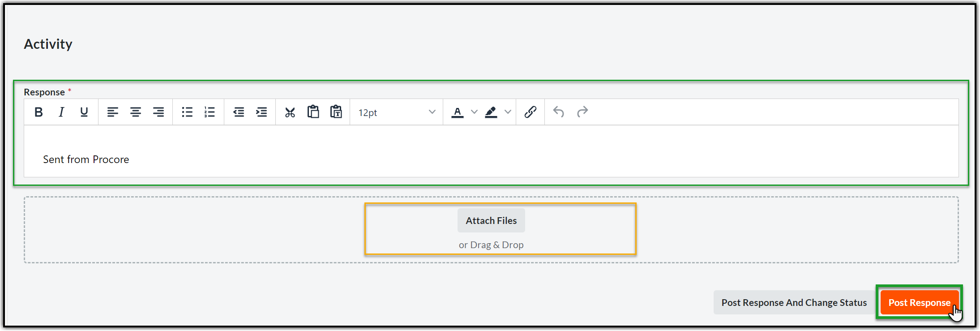The width and height of the screenshot is (980, 331).
Task: Toggle bold formatting
Action: click(39, 112)
